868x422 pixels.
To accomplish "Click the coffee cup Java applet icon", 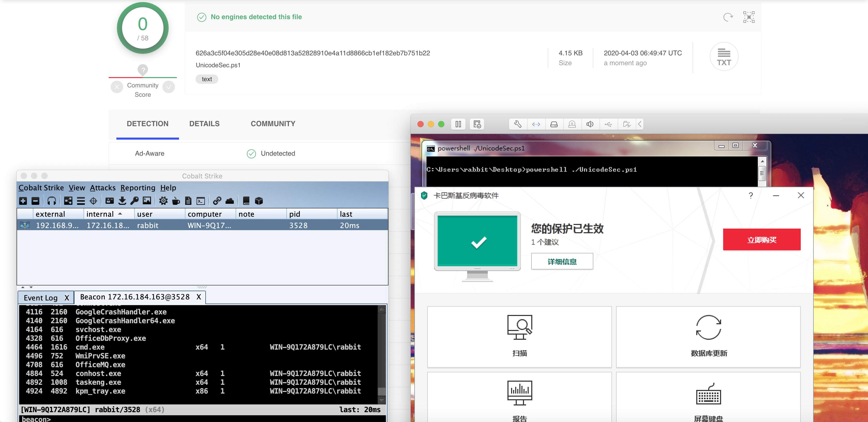I will (x=176, y=201).
